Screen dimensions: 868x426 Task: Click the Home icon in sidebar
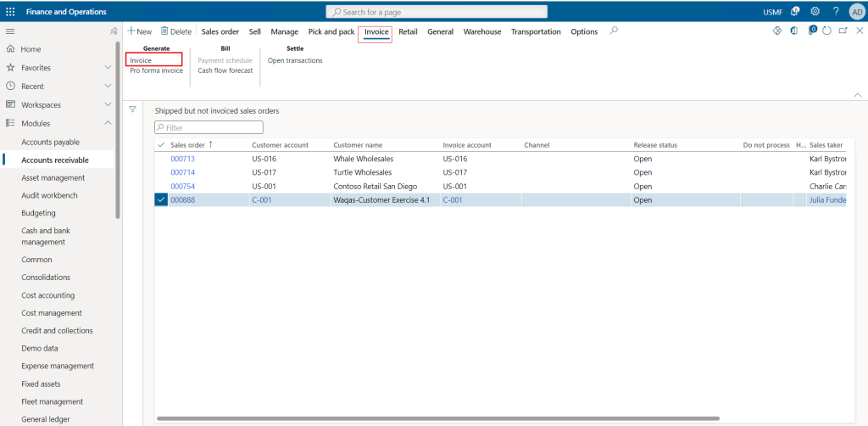(x=10, y=49)
